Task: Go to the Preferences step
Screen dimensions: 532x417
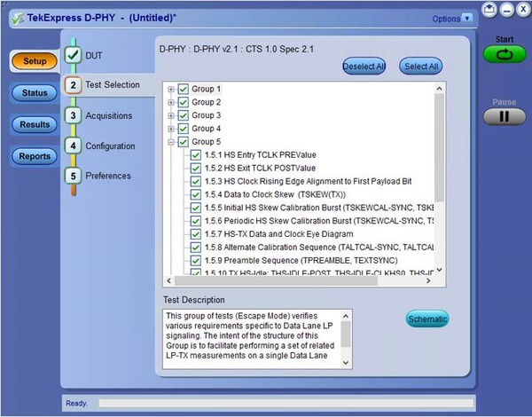Action: point(108,176)
